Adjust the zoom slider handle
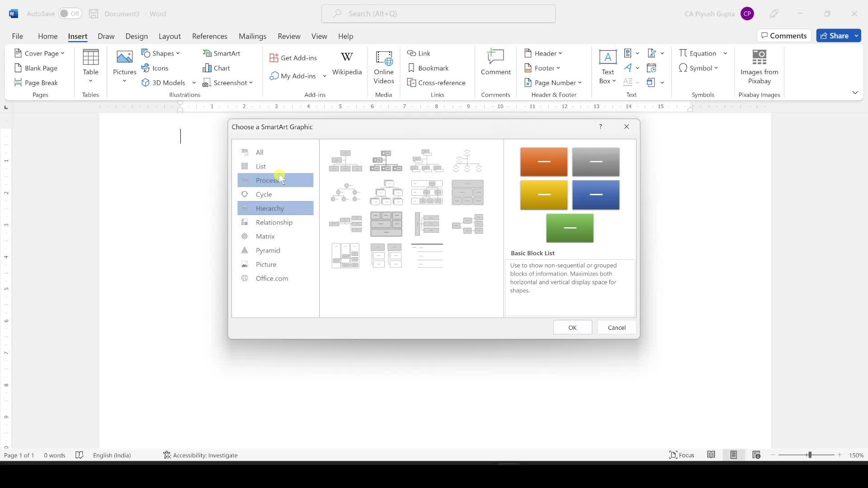868x488 pixels. click(x=810, y=455)
